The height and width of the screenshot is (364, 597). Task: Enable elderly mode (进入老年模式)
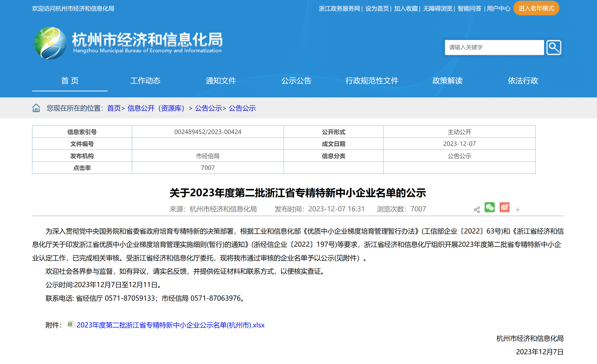tap(536, 8)
